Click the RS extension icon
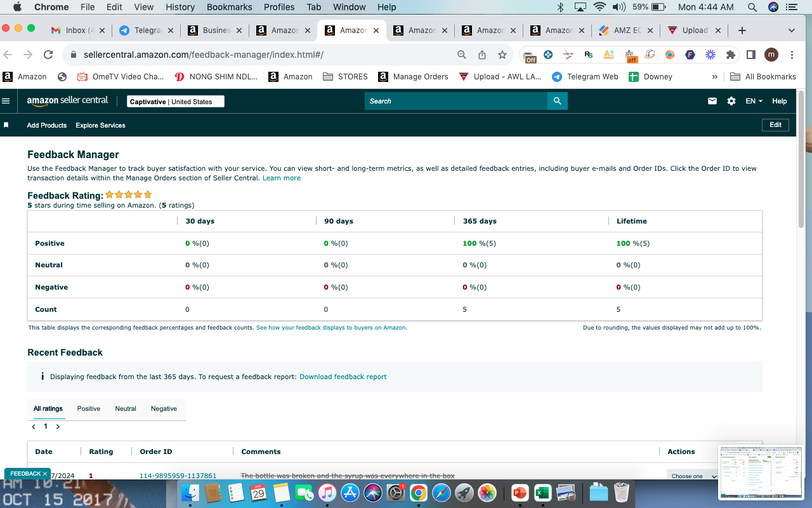This screenshot has width=812, height=508. pos(589,55)
